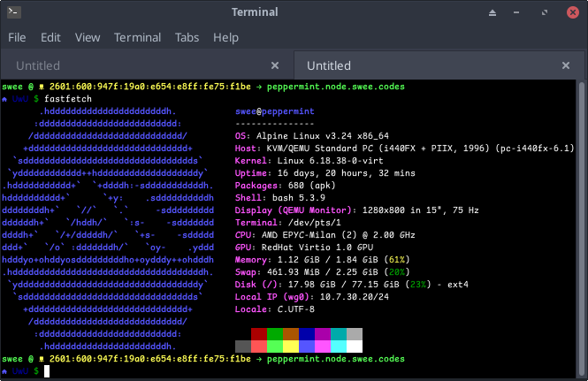This screenshot has width=588, height=381.
Task: Click the '1280x800 in 15", 75 Hz' display value
Action: click(421, 210)
